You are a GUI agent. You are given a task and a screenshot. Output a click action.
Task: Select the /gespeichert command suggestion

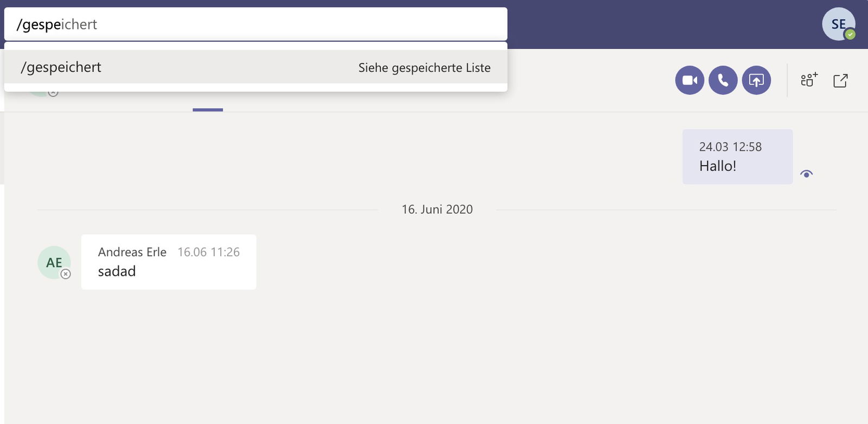coord(256,67)
